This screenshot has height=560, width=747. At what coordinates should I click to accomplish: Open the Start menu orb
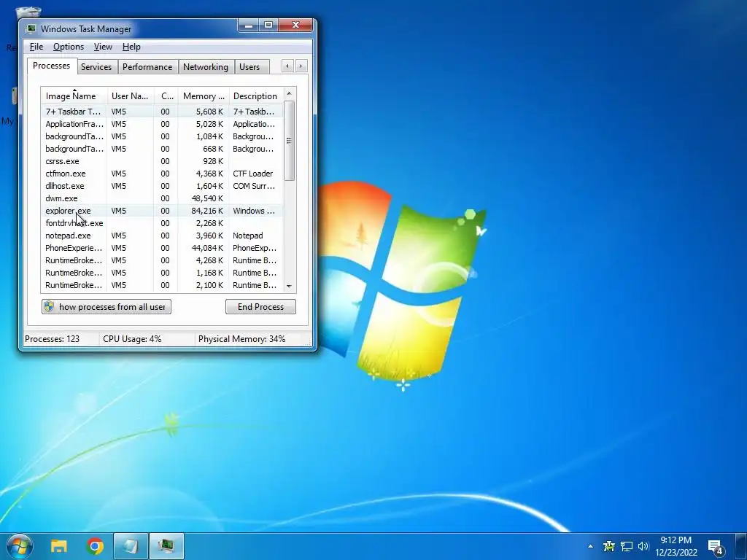point(20,546)
